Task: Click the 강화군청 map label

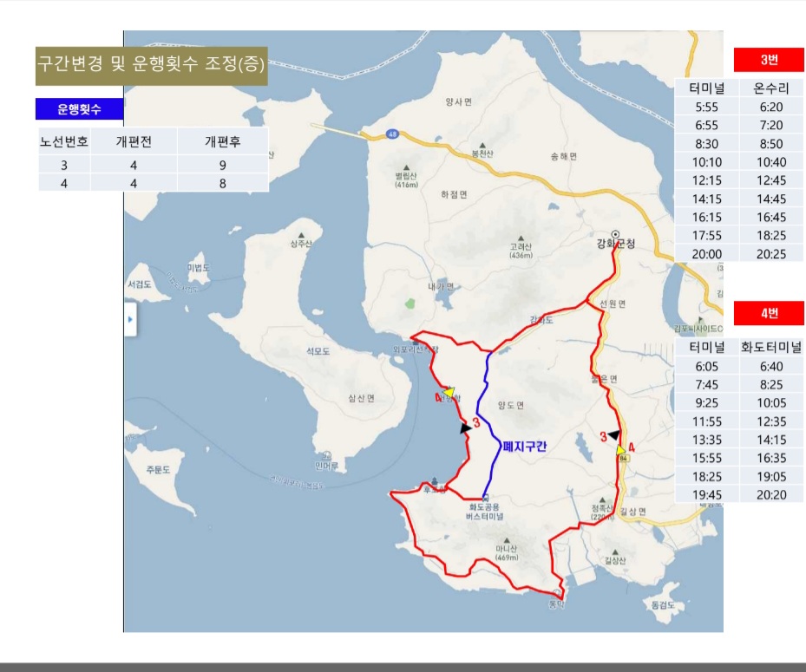Action: pyautogui.click(x=615, y=244)
